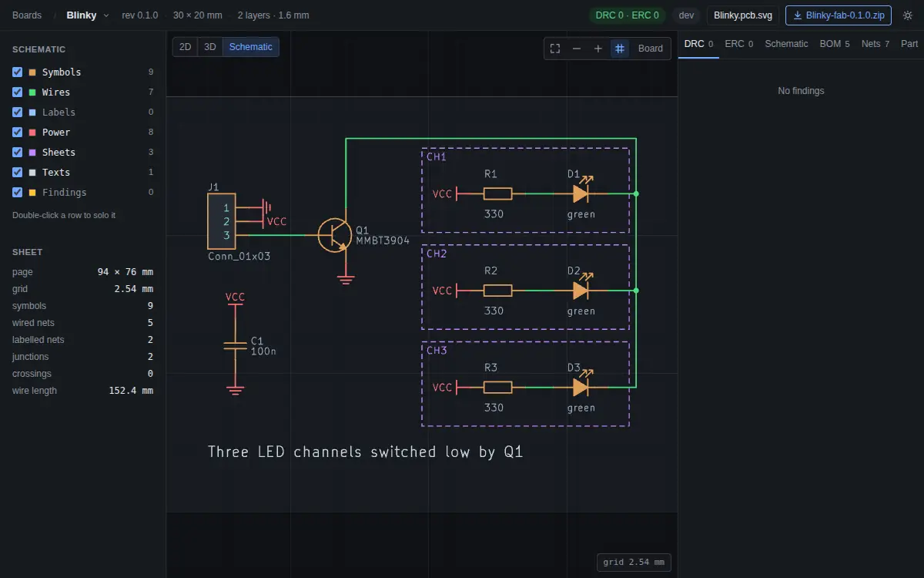924x578 pixels.
Task: Click the red Power color swatch
Action: (32, 133)
